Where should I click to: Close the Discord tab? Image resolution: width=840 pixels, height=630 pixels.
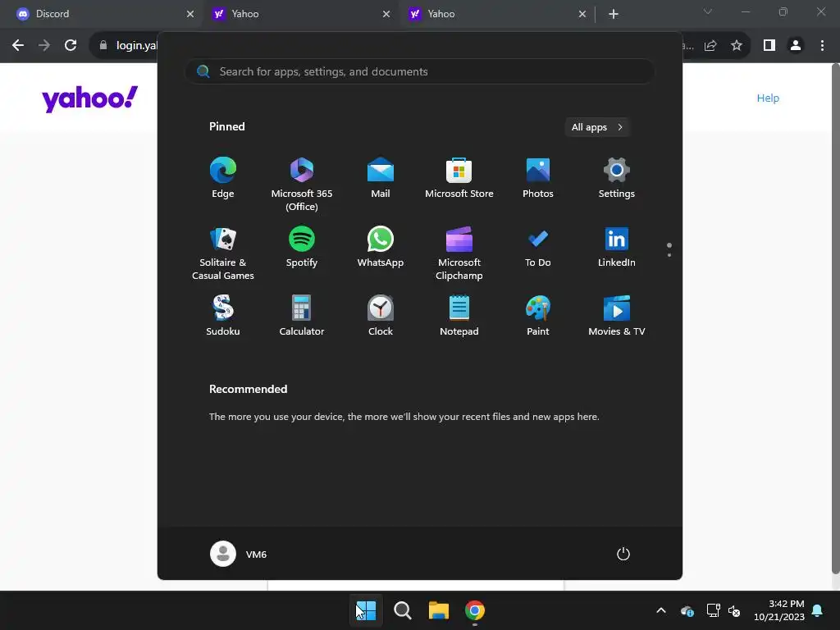click(190, 14)
